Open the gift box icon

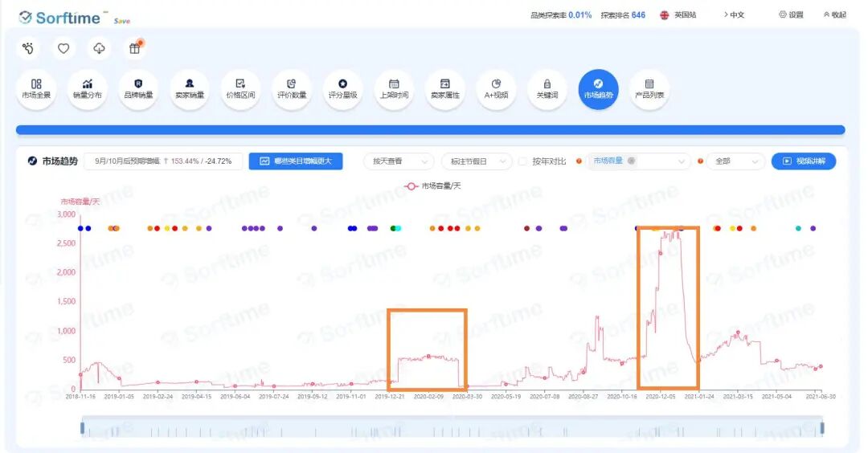[134, 49]
